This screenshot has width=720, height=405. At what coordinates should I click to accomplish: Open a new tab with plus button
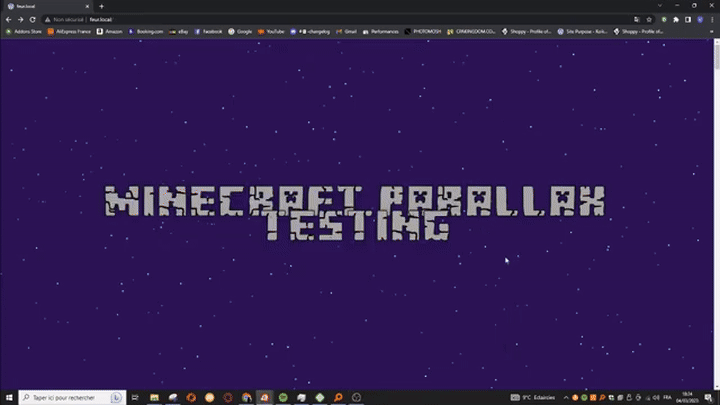[101, 6]
